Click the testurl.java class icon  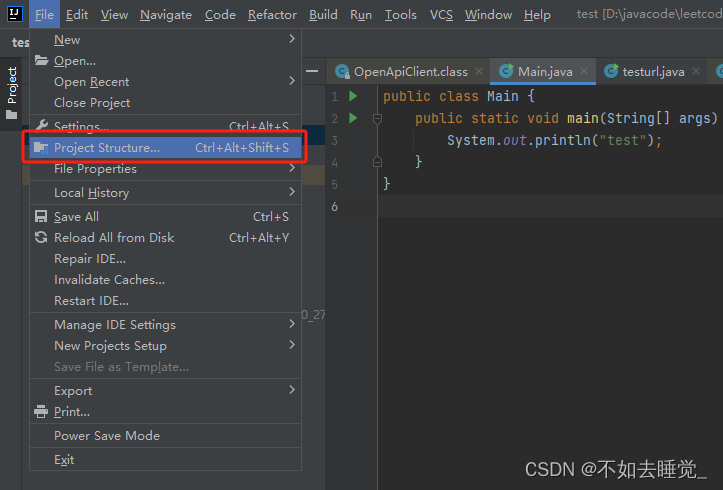[611, 71]
